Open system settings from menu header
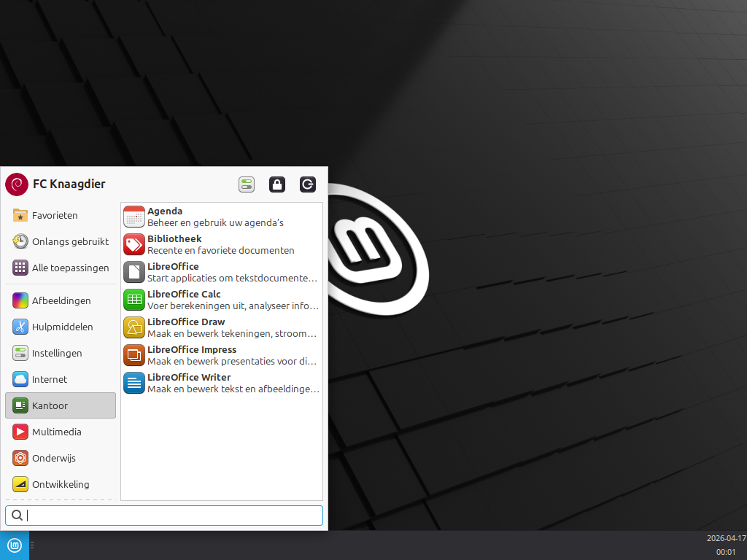 247,184
